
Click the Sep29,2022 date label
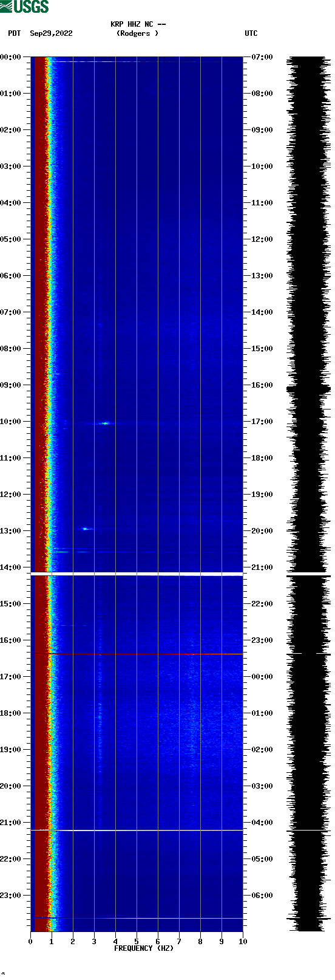pos(51,33)
